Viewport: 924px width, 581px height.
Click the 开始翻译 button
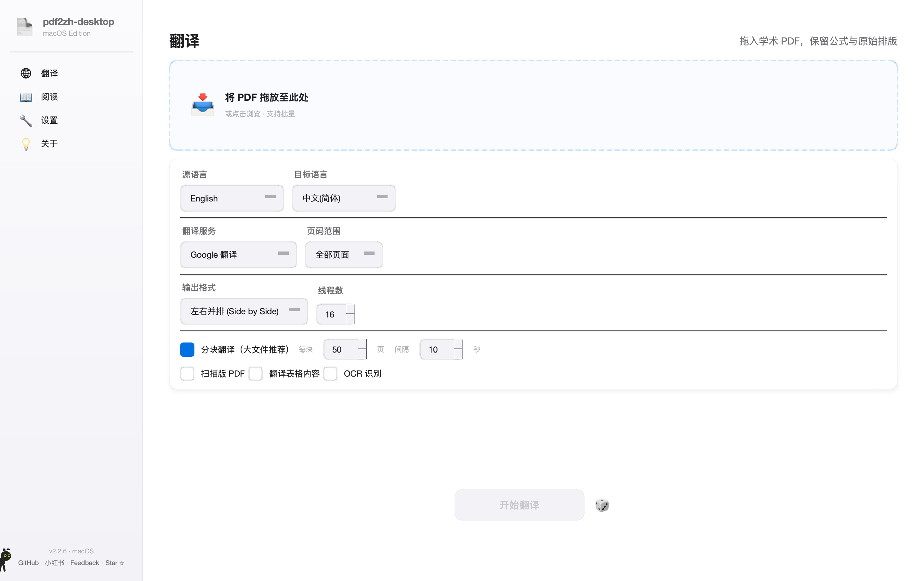(519, 505)
